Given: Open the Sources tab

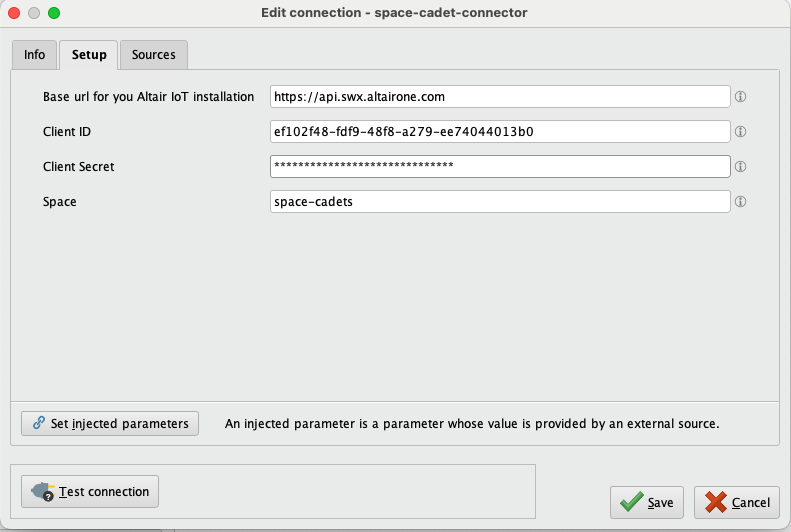Looking at the screenshot, I should coord(154,55).
